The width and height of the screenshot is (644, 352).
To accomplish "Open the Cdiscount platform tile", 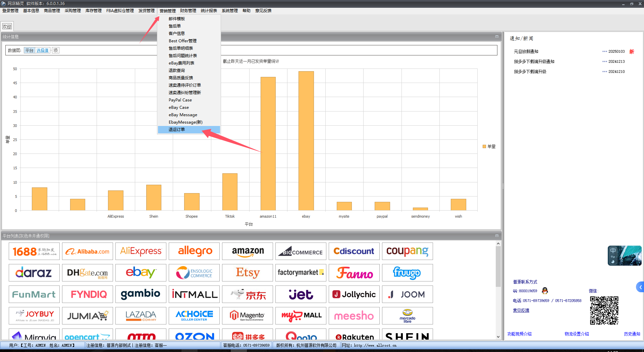I will point(354,251).
